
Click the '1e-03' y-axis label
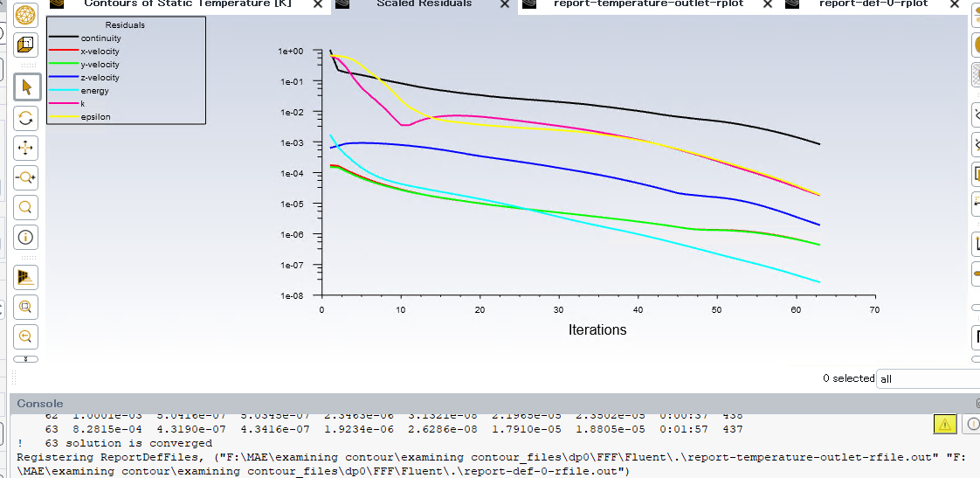(x=291, y=142)
